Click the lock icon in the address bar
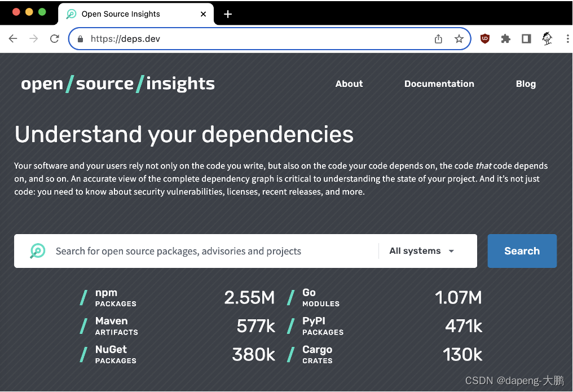Screen dimensions: 573x392 tap(81, 39)
